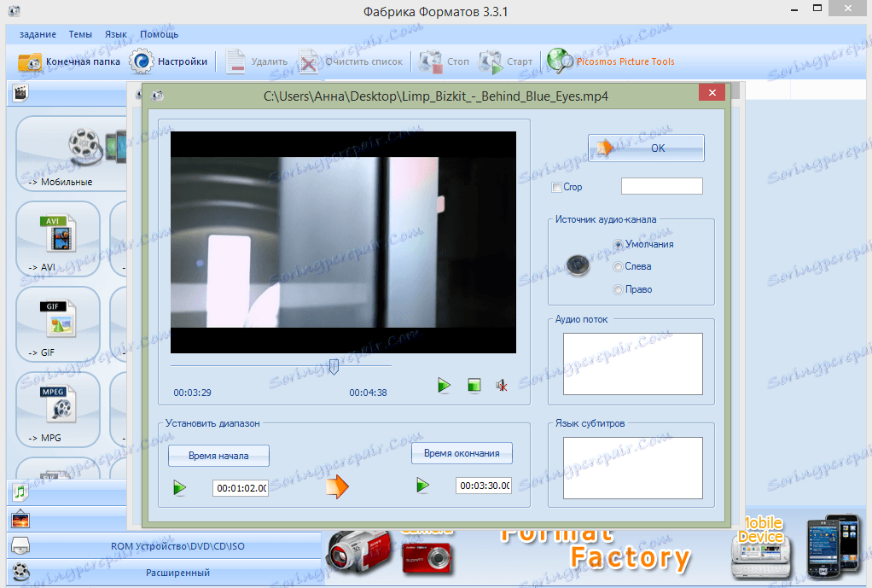This screenshot has width=872, height=588.
Task: Click the video preview frame
Action: coord(343,242)
